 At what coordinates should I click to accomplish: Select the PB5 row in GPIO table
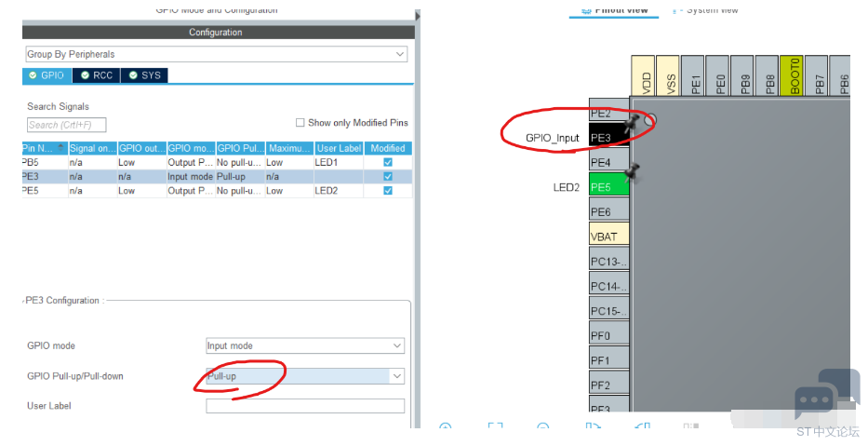pos(186,163)
